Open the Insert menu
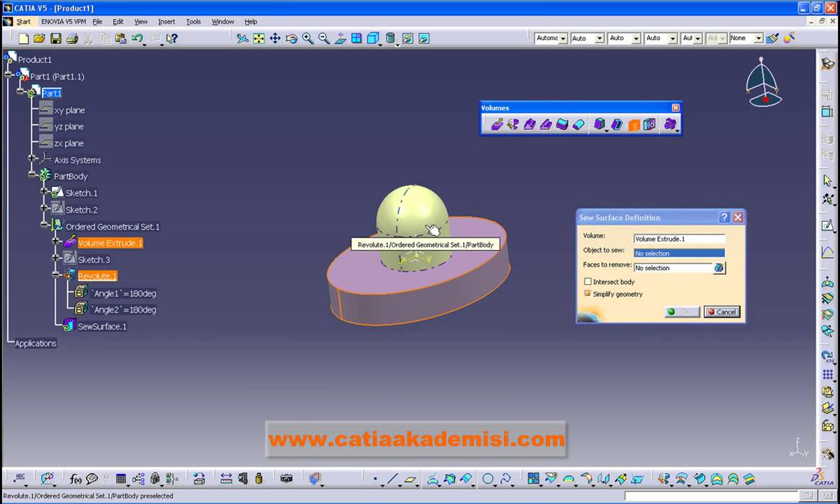This screenshot has height=504, width=840. pos(167,22)
